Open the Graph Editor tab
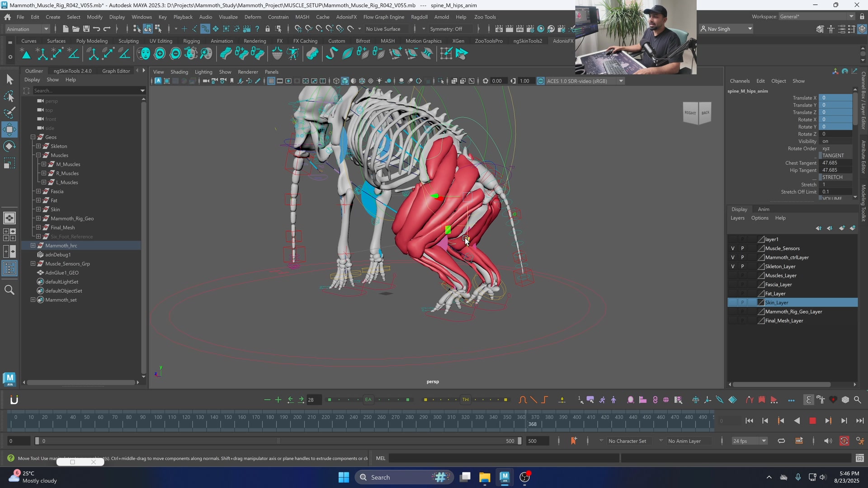The width and height of the screenshot is (868, 488). [x=116, y=71]
